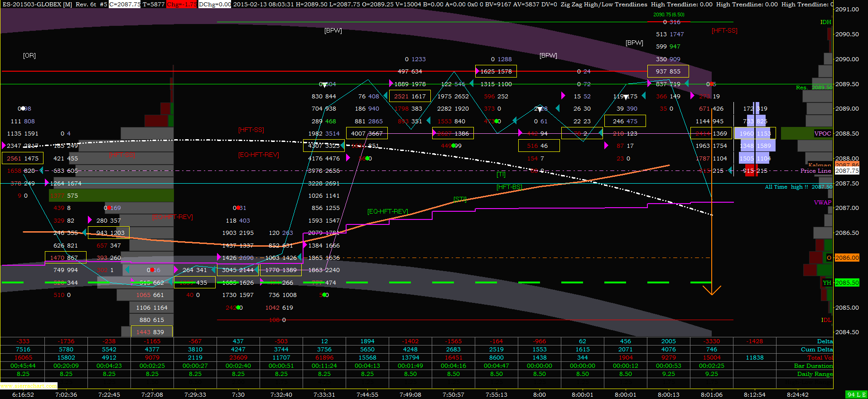
Task: Click the 00:45:44 Bar Duration cell
Action: (x=23, y=365)
